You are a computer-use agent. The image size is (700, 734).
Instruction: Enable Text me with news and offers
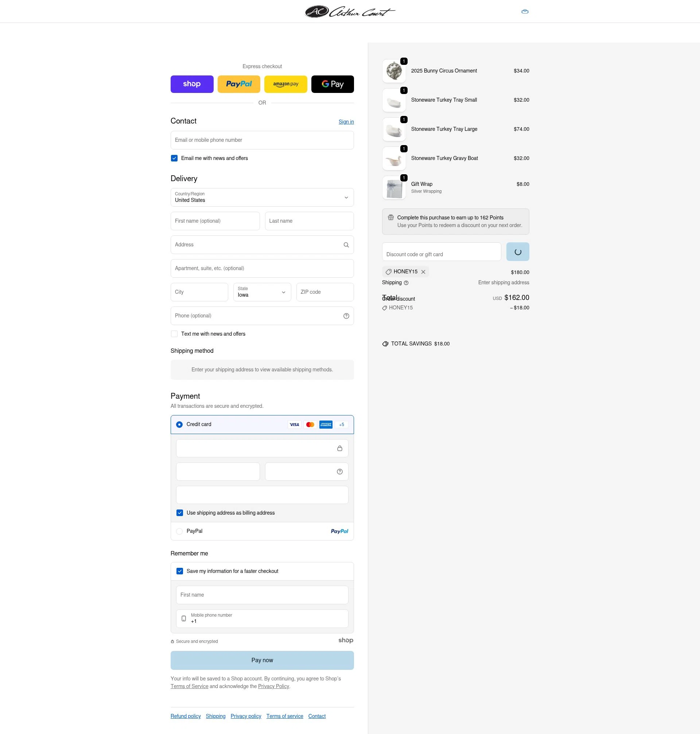click(x=174, y=333)
